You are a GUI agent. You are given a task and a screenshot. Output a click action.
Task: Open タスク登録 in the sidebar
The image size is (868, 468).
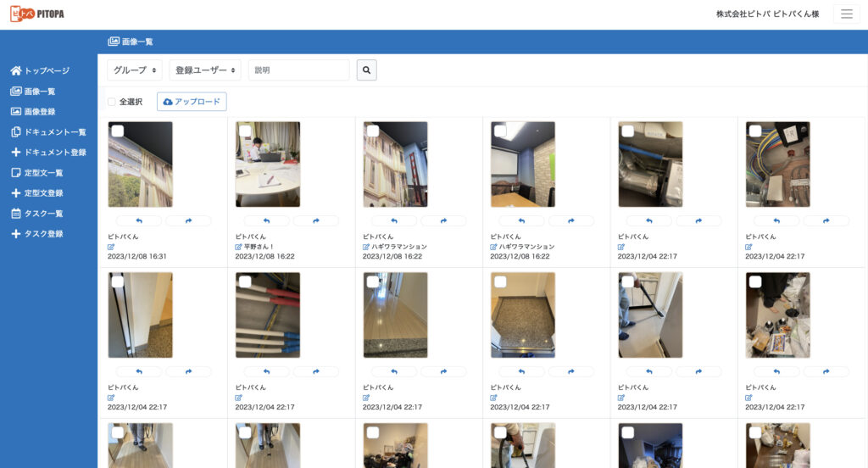click(x=37, y=234)
